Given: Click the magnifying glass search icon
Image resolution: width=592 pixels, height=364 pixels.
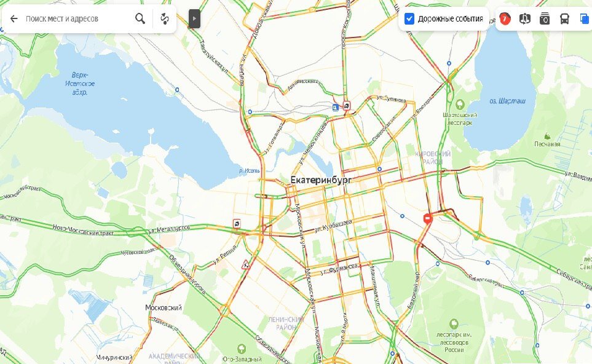Looking at the screenshot, I should pos(140,18).
